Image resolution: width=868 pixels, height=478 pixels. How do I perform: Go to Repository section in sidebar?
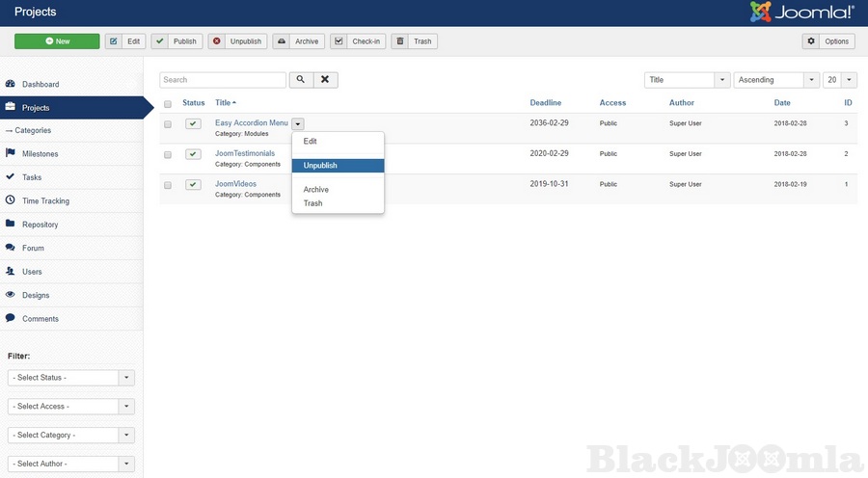(40, 225)
